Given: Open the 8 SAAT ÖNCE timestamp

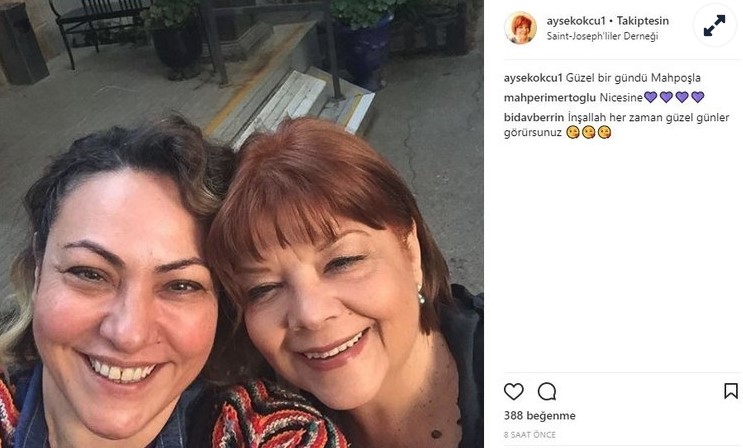Looking at the screenshot, I should click(x=530, y=435).
